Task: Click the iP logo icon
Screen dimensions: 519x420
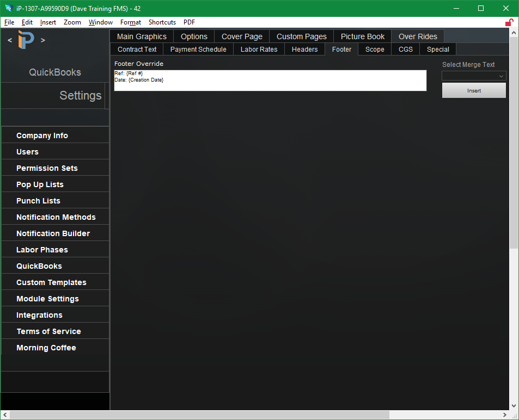Action: pos(26,39)
